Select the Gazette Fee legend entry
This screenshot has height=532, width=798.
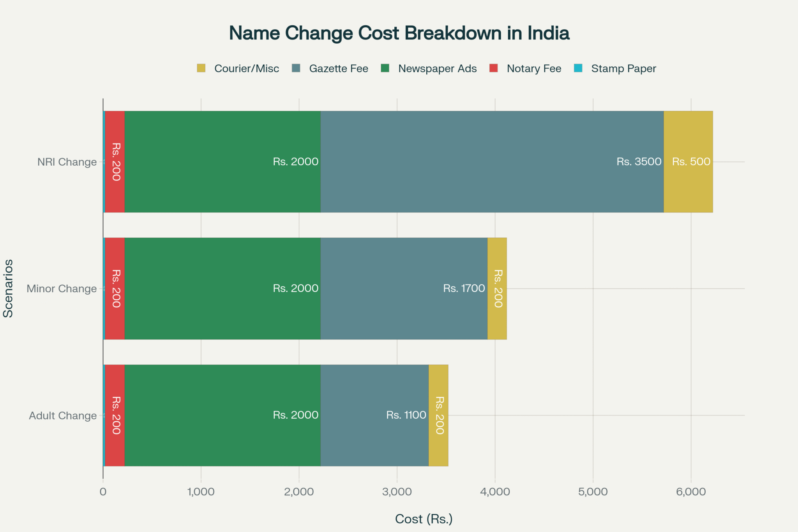pyautogui.click(x=338, y=69)
